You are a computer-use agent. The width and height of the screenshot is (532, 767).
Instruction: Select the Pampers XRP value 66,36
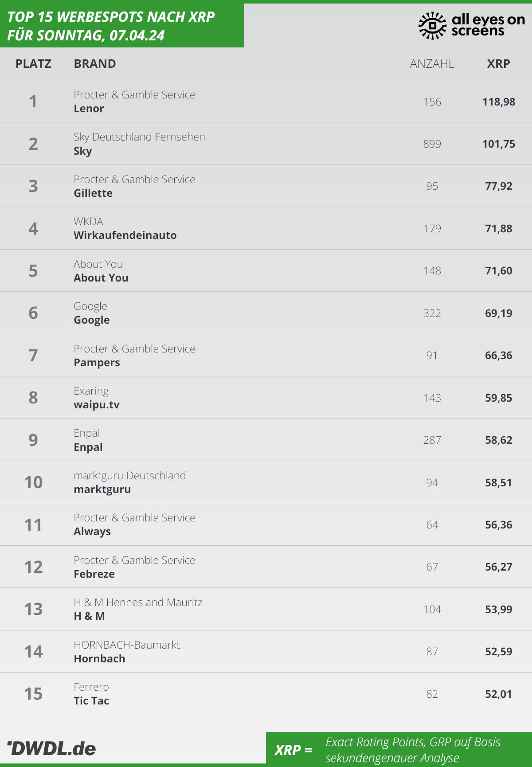(x=498, y=355)
